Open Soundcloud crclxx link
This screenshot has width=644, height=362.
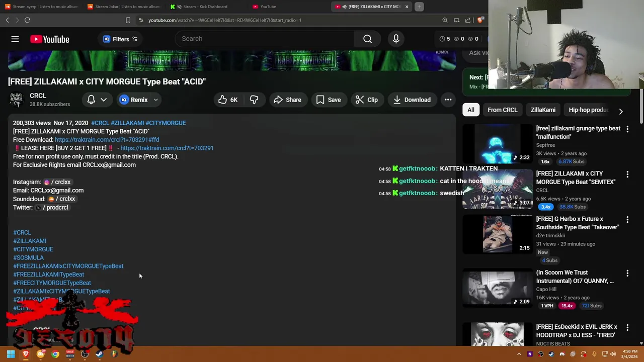tap(62, 199)
